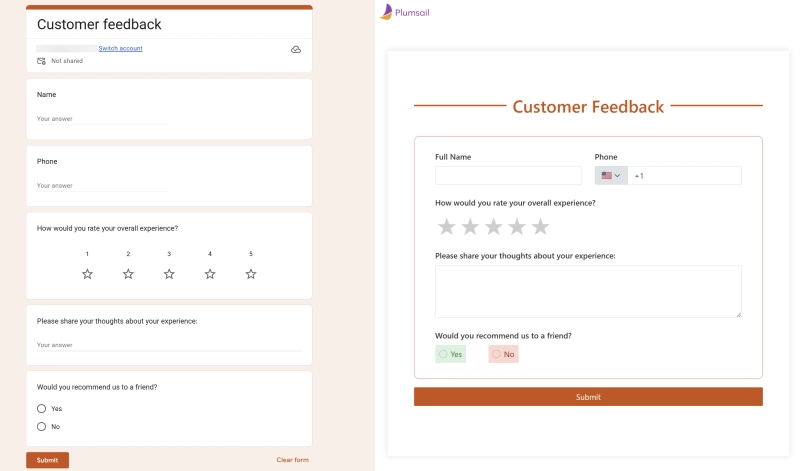This screenshot has height=471, width=800.
Task: Focus the Phone answer field in Google form
Action: tap(103, 186)
